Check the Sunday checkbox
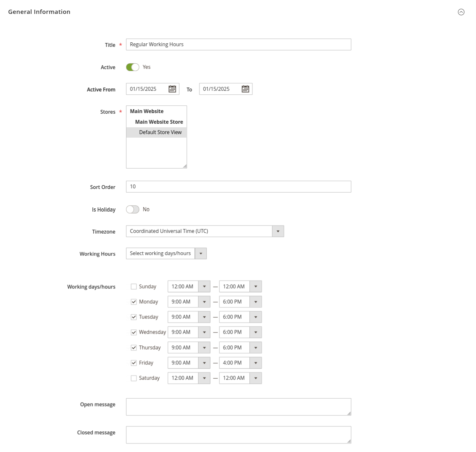476x452 pixels. click(x=134, y=287)
